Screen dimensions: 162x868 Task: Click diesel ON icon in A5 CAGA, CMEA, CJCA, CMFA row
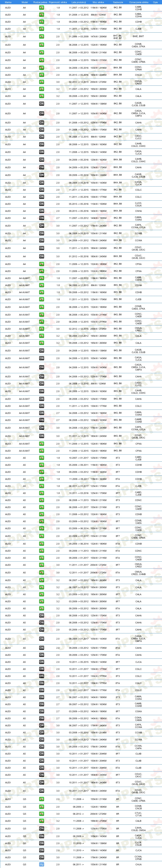click(x=41, y=639)
